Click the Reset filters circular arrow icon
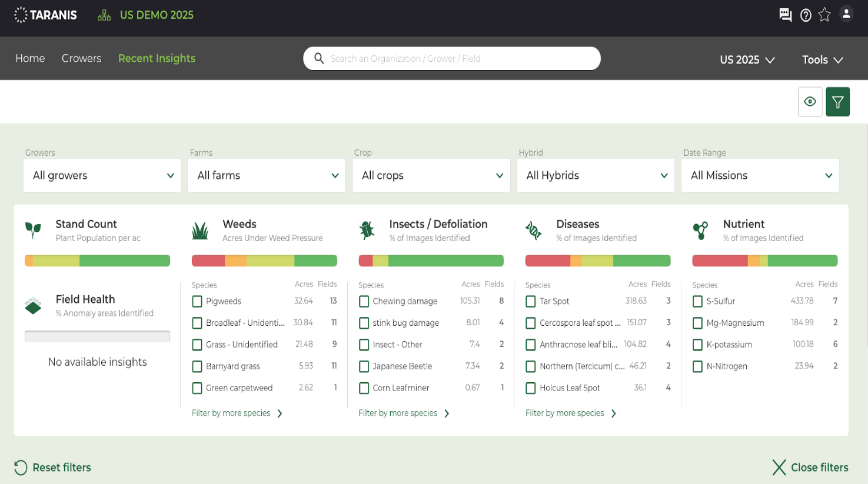 (21, 468)
